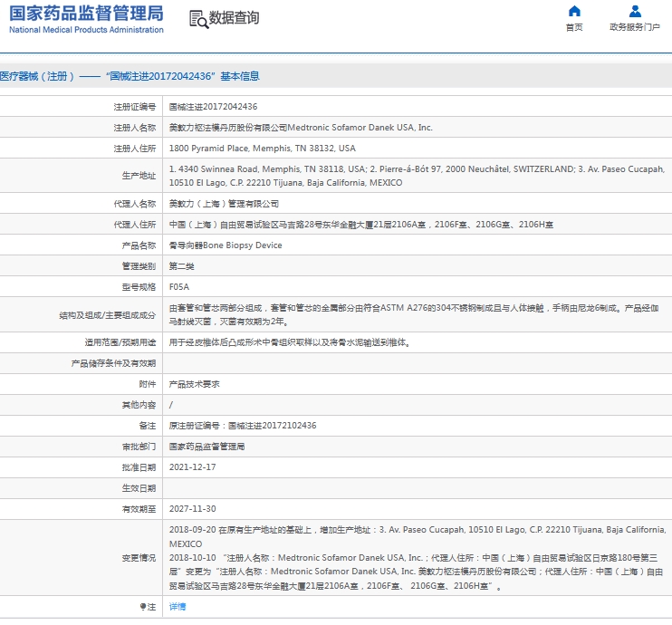Click the attachment value 产品技术要求

click(x=194, y=384)
